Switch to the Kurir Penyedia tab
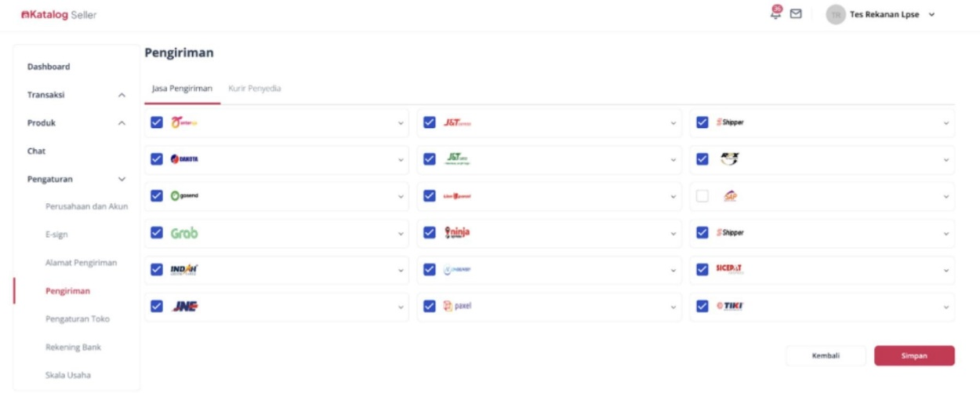980x393 pixels. pos(255,89)
